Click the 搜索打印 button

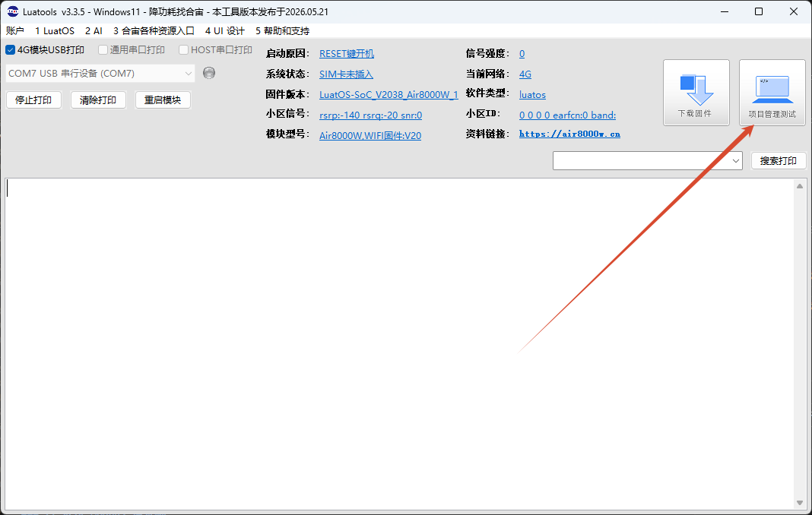[x=779, y=161]
